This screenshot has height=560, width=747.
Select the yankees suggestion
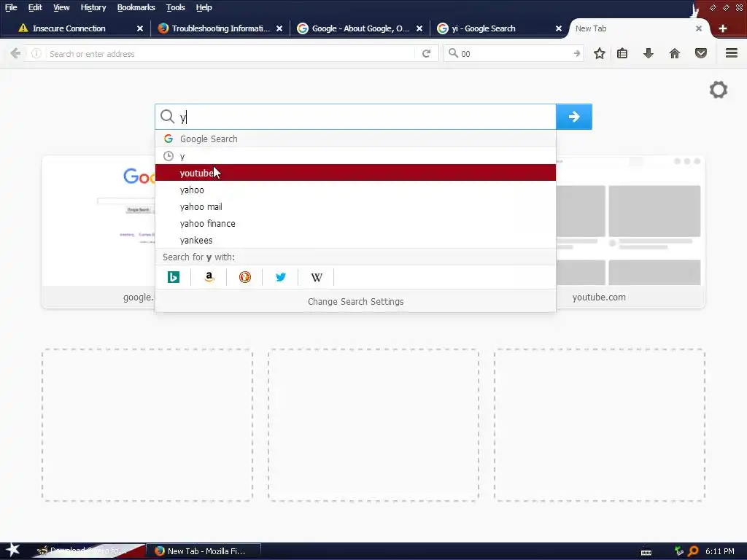click(x=355, y=240)
